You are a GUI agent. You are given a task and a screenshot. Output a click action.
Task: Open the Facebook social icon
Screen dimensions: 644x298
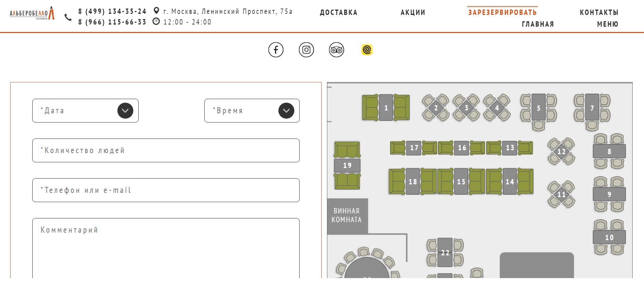coord(276,50)
